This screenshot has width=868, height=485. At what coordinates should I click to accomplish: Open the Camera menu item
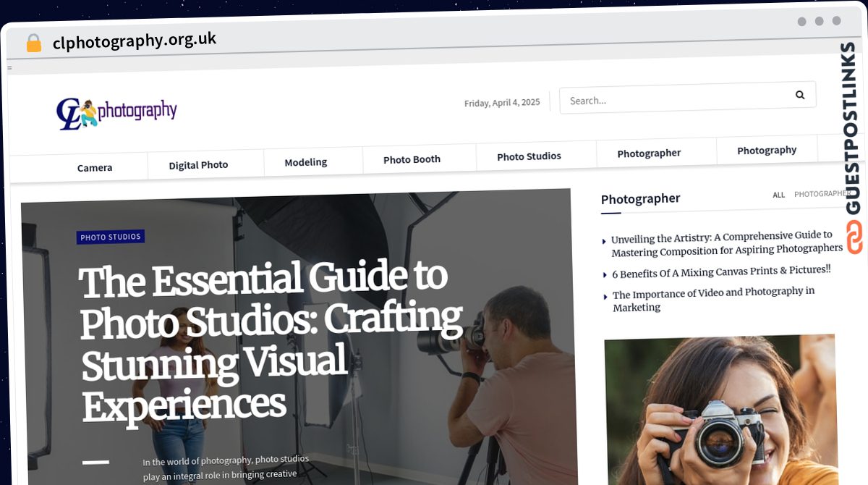95,168
